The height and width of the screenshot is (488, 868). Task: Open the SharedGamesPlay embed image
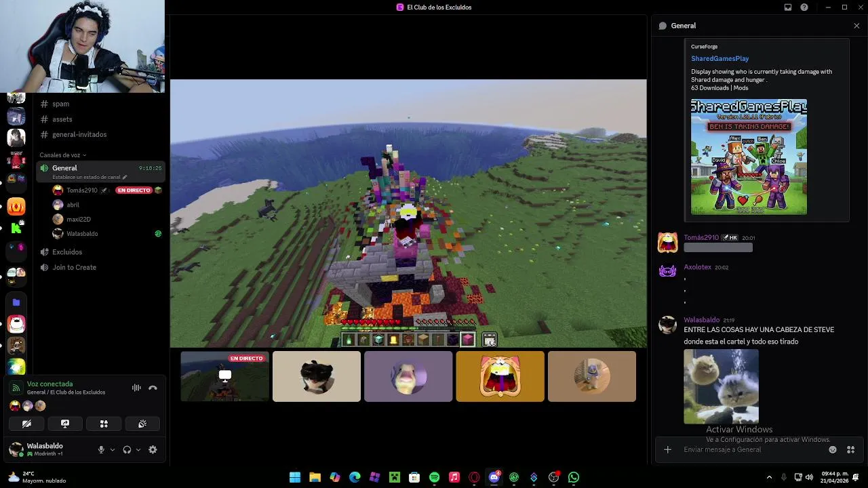tap(749, 157)
